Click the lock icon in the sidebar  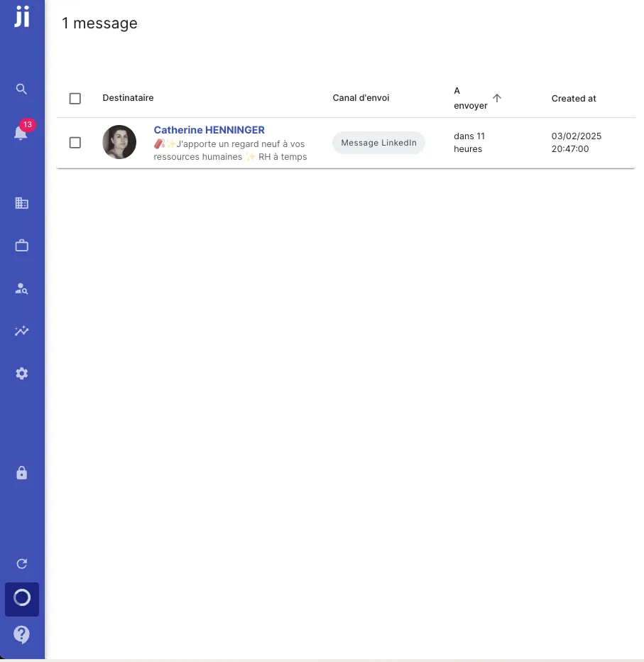[x=21, y=472]
